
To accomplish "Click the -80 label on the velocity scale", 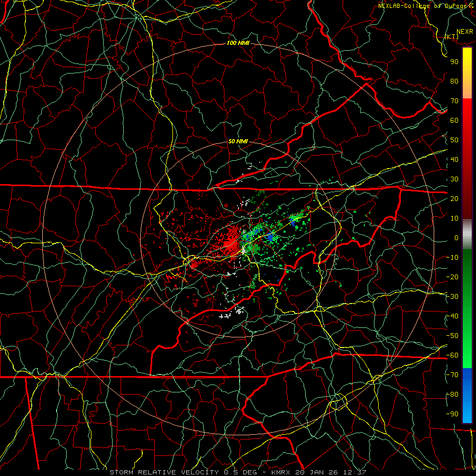I will pos(452,395).
